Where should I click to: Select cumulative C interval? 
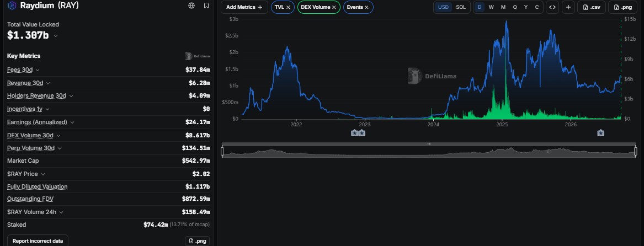pyautogui.click(x=537, y=7)
